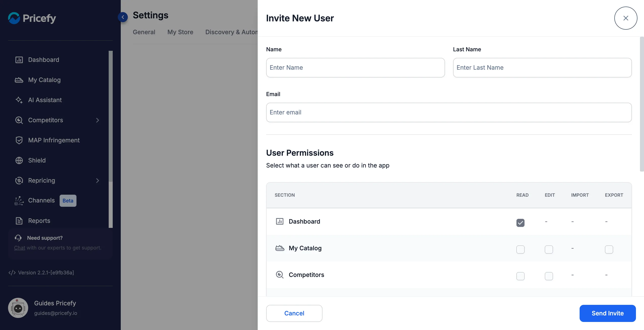Select AI Assistant menu item
644x330 pixels.
45,100
